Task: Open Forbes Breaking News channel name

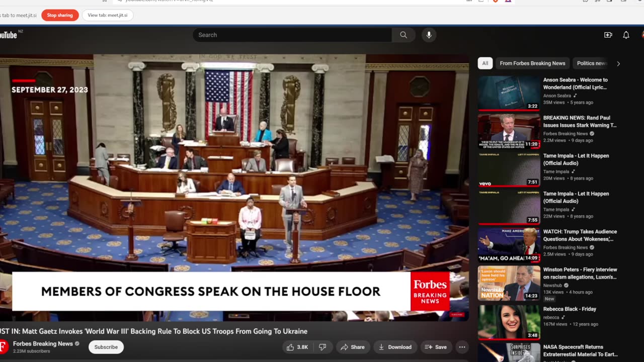Action: 43,343
